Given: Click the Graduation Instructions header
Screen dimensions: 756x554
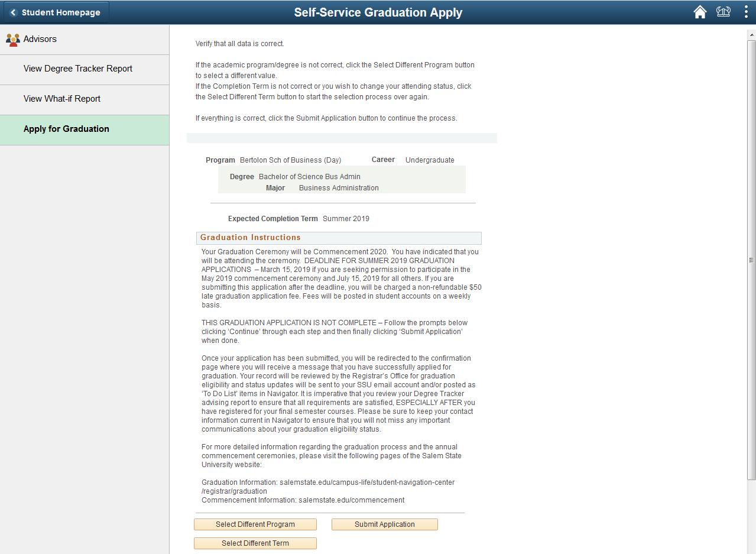Looking at the screenshot, I should (339, 238).
